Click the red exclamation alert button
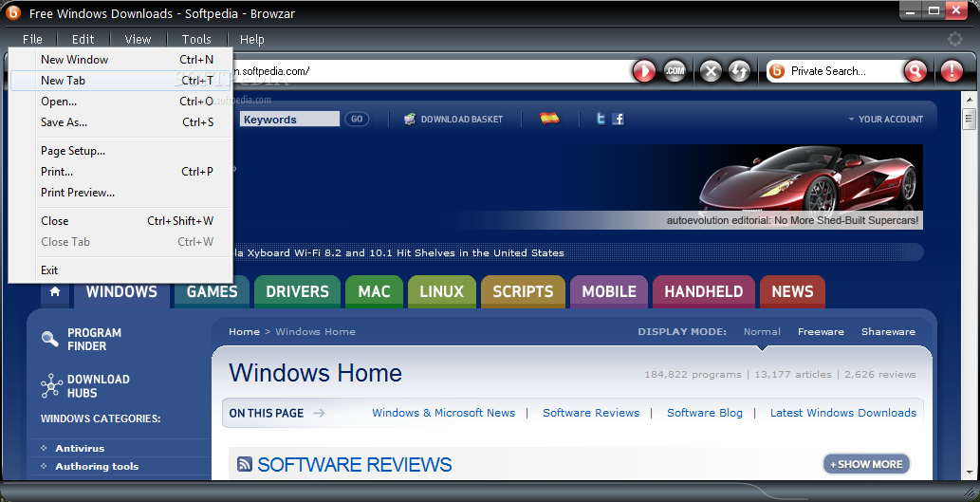Viewport: 980px width, 502px height. coord(952,71)
